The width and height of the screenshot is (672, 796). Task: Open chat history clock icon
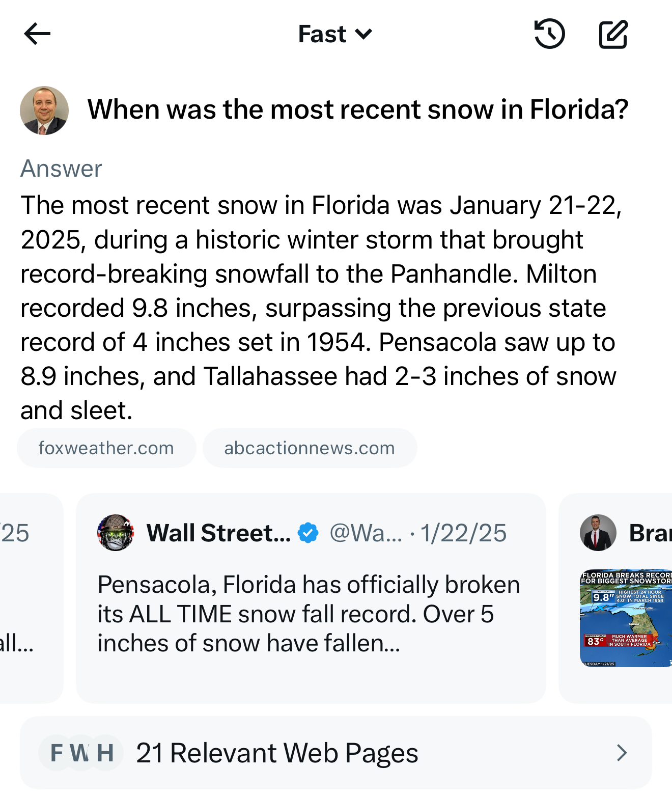(549, 34)
